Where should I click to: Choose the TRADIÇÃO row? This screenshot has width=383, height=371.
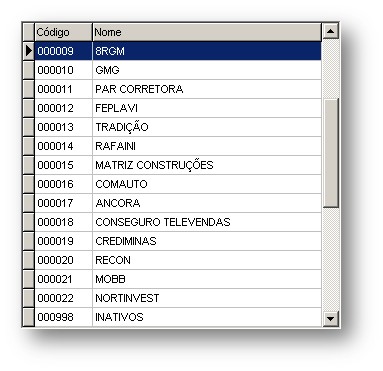point(178,127)
